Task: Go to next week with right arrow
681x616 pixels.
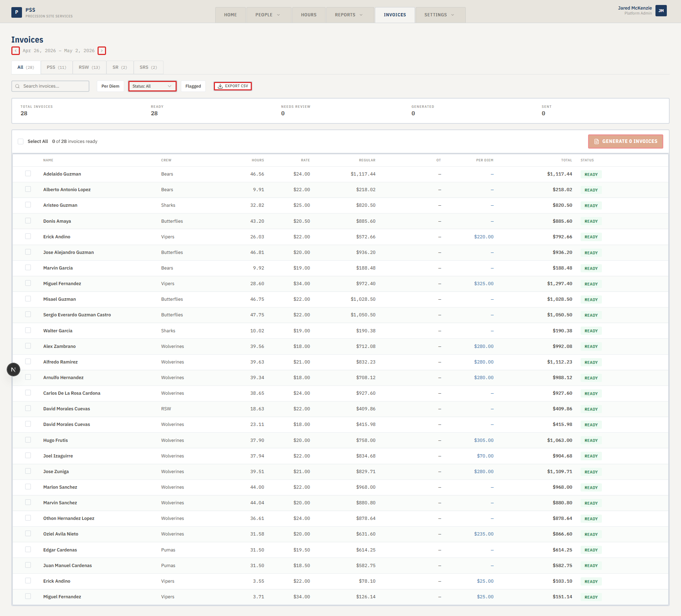Action: point(102,51)
